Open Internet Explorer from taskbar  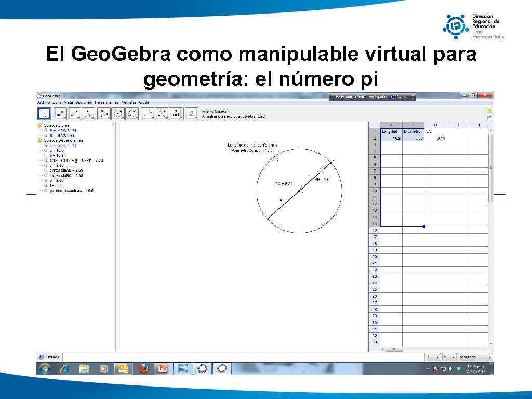[x=64, y=368]
